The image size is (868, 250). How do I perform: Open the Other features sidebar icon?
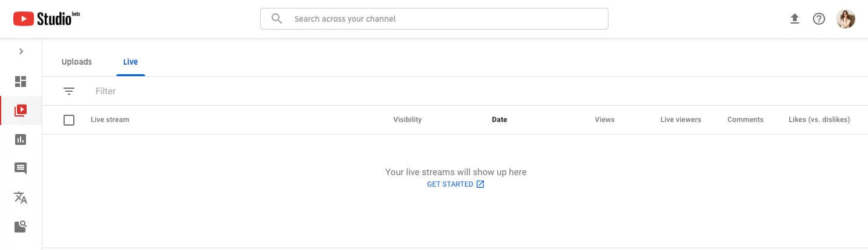click(21, 226)
